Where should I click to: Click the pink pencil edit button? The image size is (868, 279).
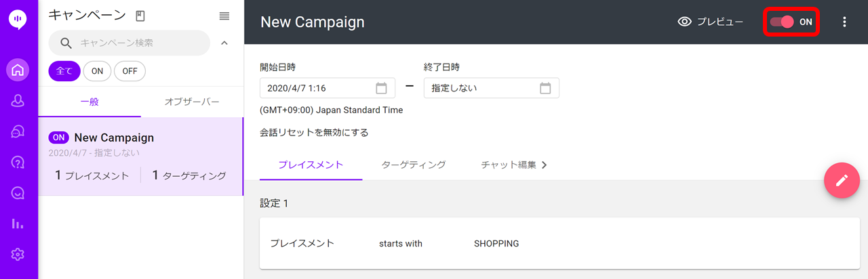click(842, 180)
